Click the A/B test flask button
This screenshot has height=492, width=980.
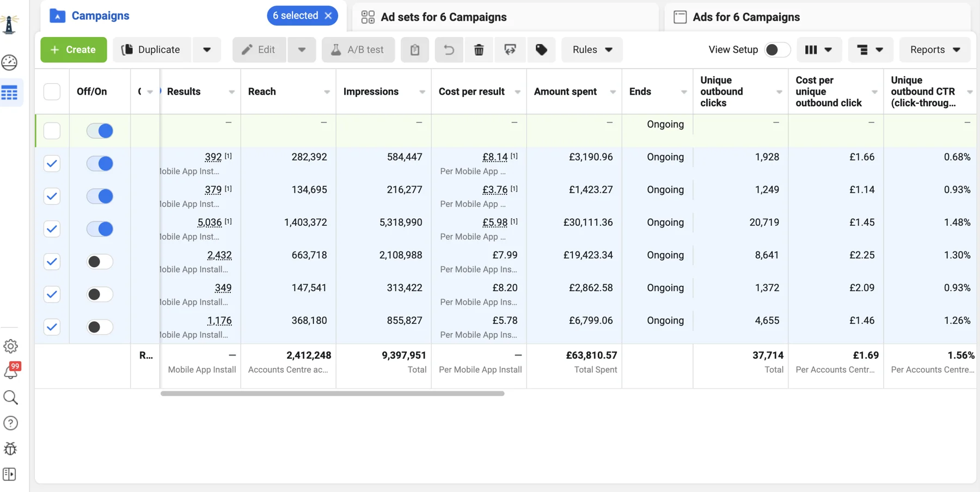(x=358, y=50)
